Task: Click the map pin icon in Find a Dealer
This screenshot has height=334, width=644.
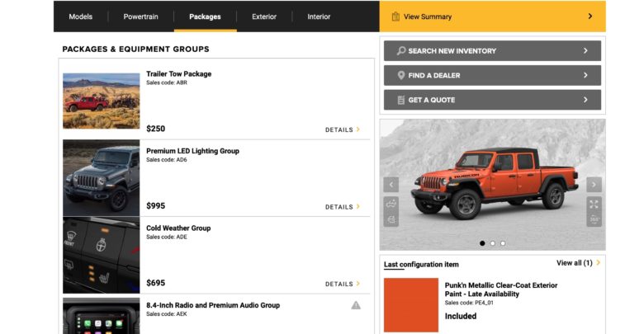Action: 401,75
